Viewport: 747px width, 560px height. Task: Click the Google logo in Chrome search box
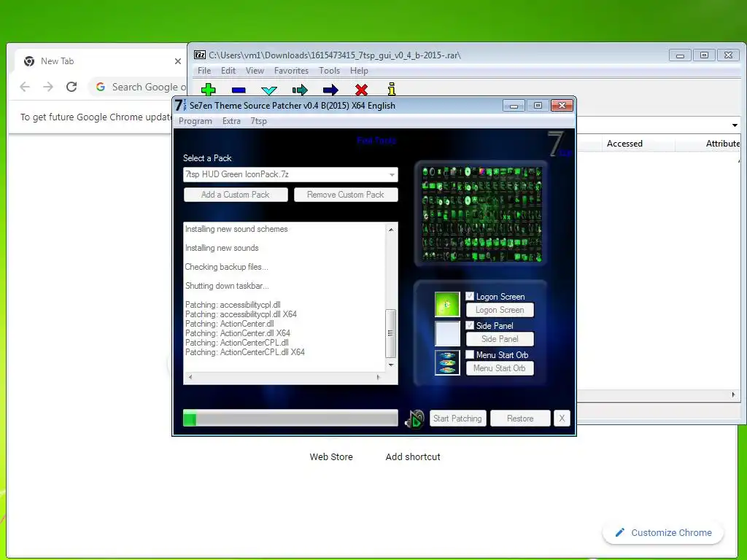pos(101,87)
